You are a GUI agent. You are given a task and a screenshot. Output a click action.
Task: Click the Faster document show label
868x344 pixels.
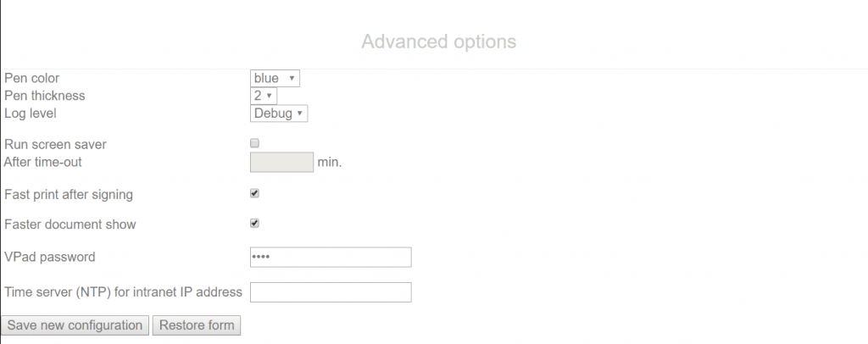click(x=70, y=225)
